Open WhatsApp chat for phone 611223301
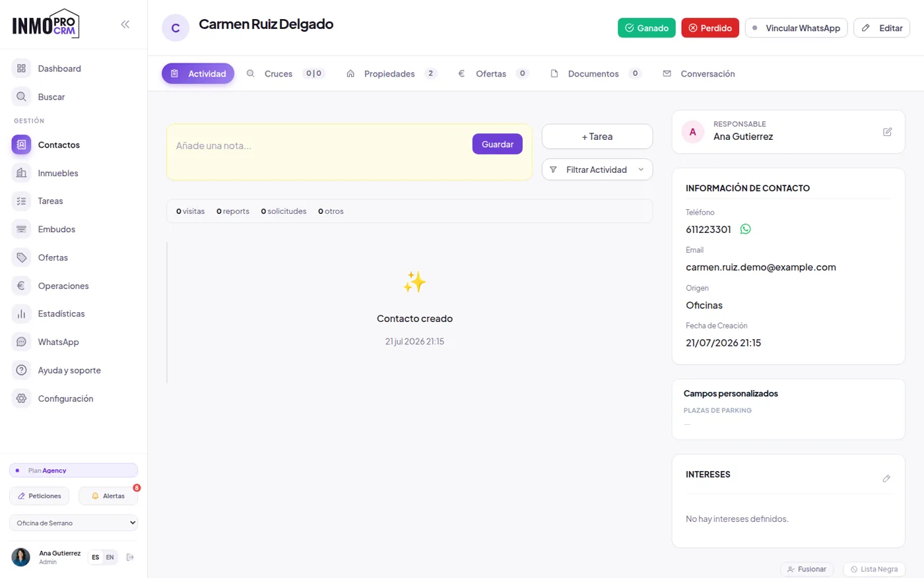Screen dimensions: 924x578 tap(746, 229)
